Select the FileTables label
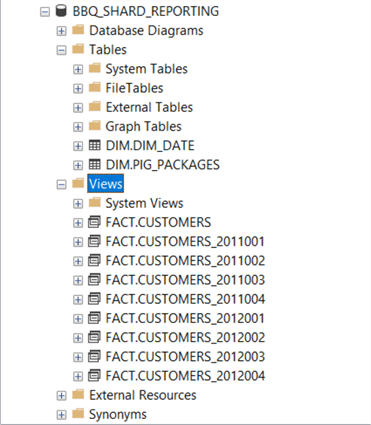The width and height of the screenshot is (371, 425). [134, 88]
